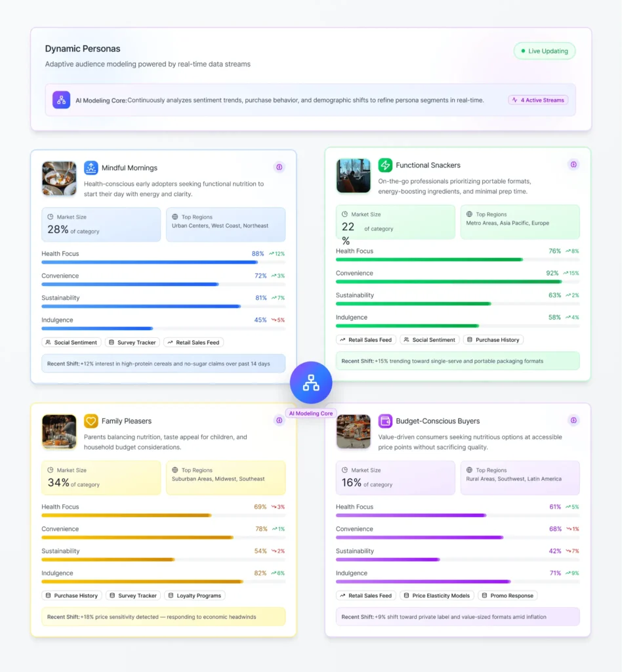Image resolution: width=622 pixels, height=672 pixels.
Task: Open the Mindful Mornings breakfast photo thumbnail
Action: coord(59,178)
